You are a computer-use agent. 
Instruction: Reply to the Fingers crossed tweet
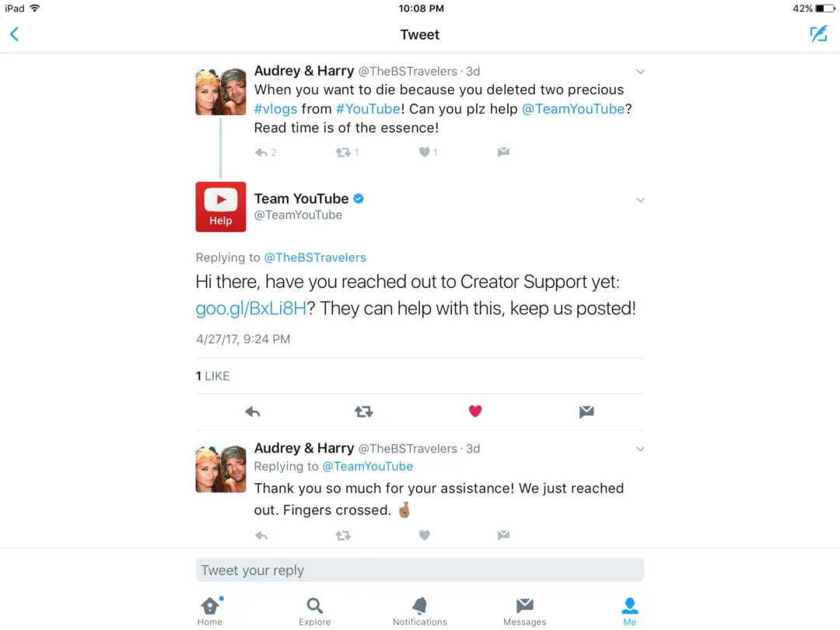pyautogui.click(x=261, y=535)
